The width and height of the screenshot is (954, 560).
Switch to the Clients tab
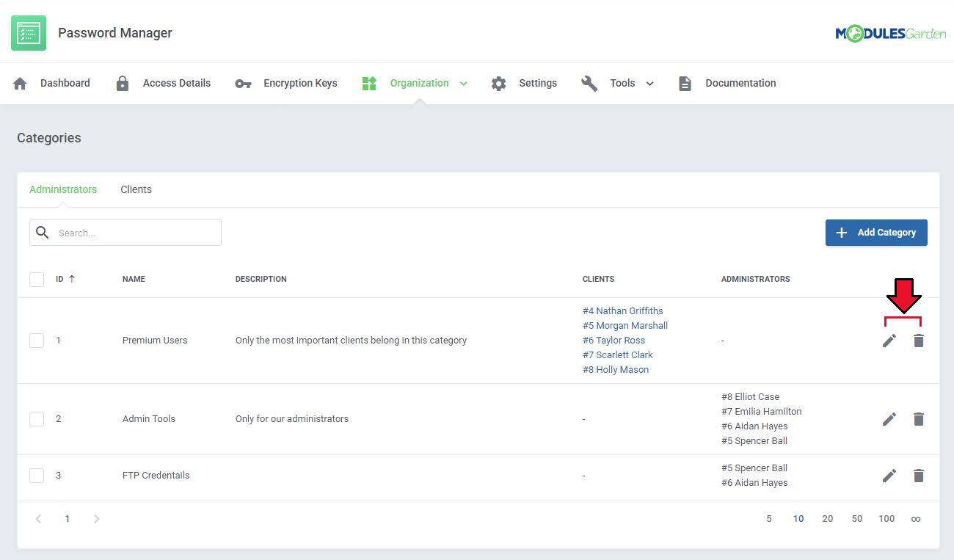click(x=136, y=189)
